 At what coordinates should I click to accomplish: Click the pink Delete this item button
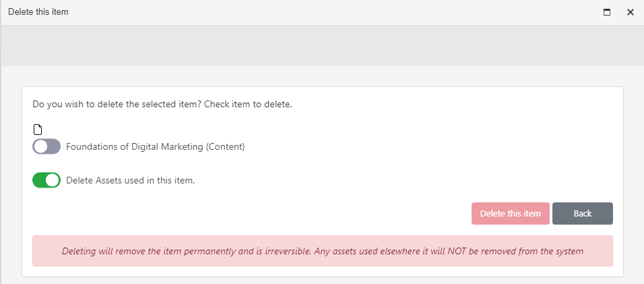[x=510, y=213]
